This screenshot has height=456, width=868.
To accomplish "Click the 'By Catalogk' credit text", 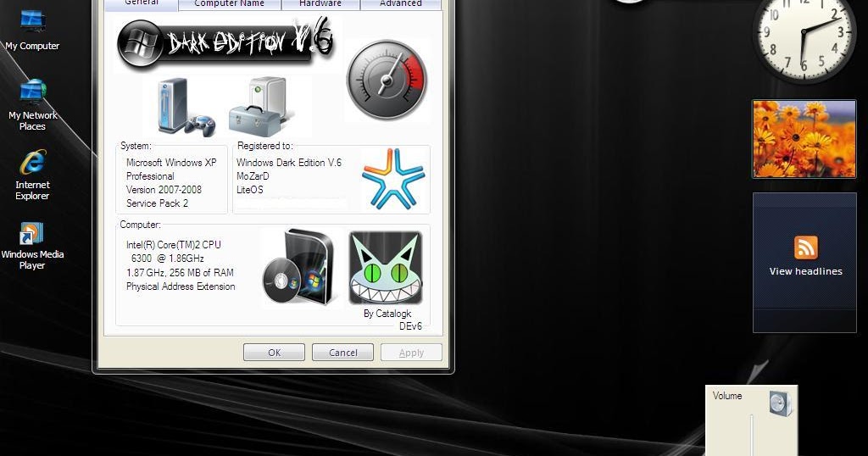I will point(387,314).
